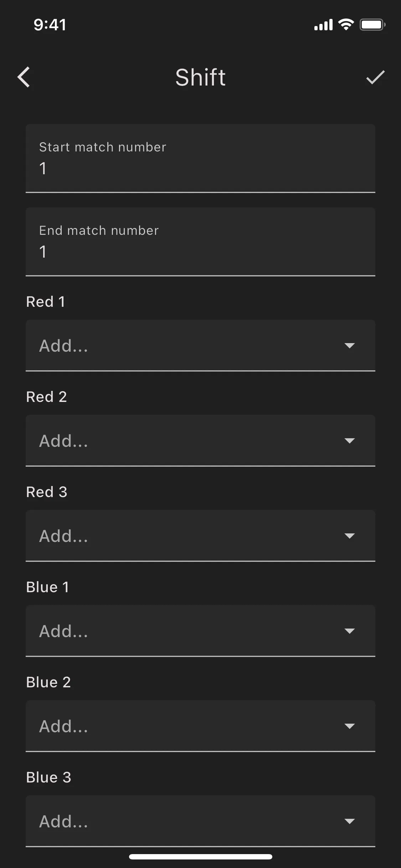Open the Red 1 dropdown
This screenshot has height=868, width=401.
pyautogui.click(x=200, y=345)
